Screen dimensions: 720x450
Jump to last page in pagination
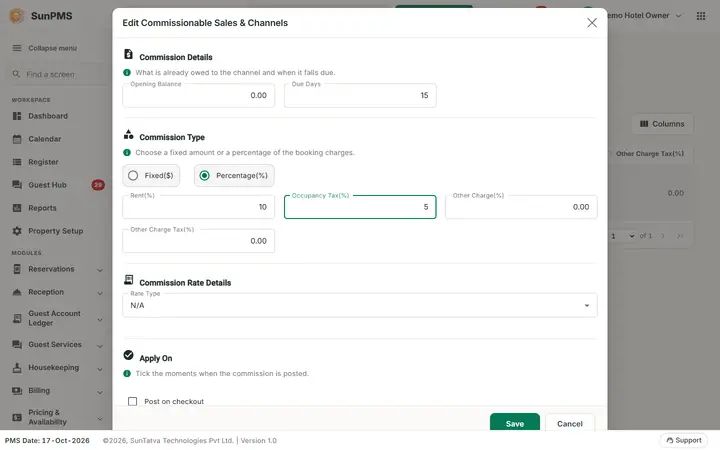point(680,236)
